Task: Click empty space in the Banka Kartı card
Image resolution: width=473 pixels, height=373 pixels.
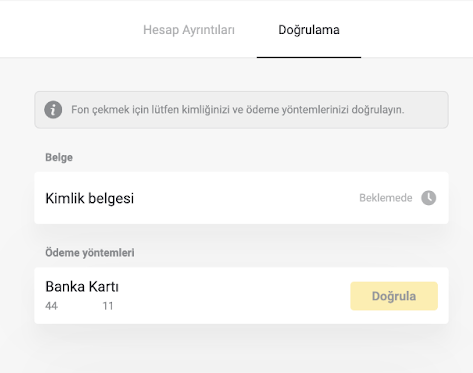Action: pyautogui.click(x=233, y=296)
